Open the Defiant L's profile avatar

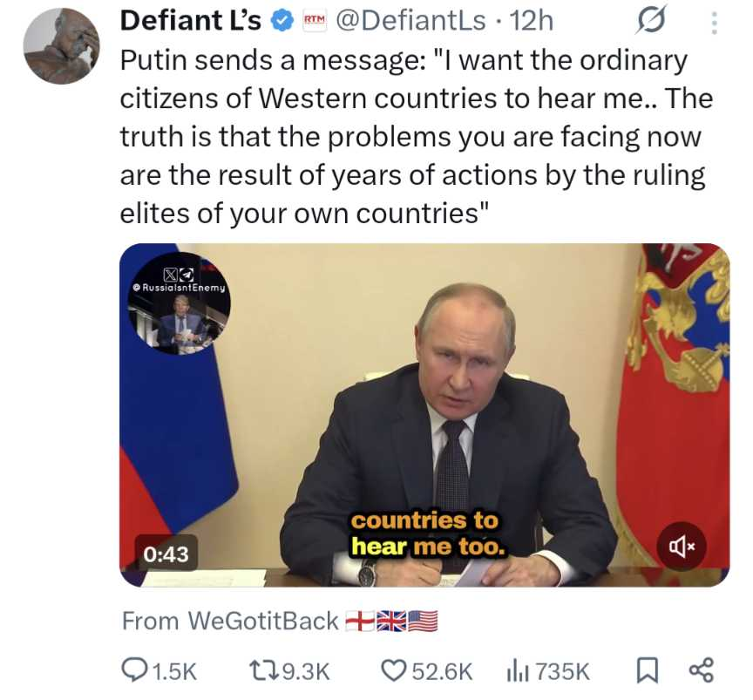62,46
